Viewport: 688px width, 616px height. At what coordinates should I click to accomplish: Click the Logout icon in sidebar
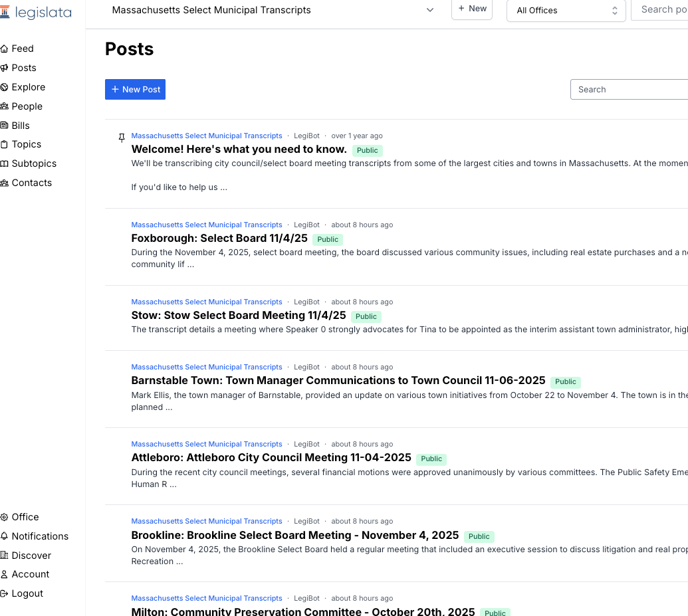[x=5, y=593]
